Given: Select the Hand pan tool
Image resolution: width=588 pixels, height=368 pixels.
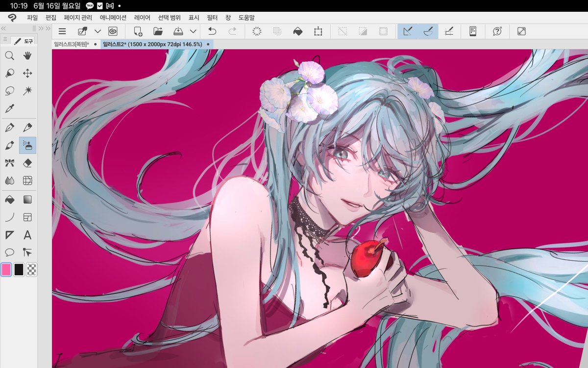Looking at the screenshot, I should pos(27,55).
